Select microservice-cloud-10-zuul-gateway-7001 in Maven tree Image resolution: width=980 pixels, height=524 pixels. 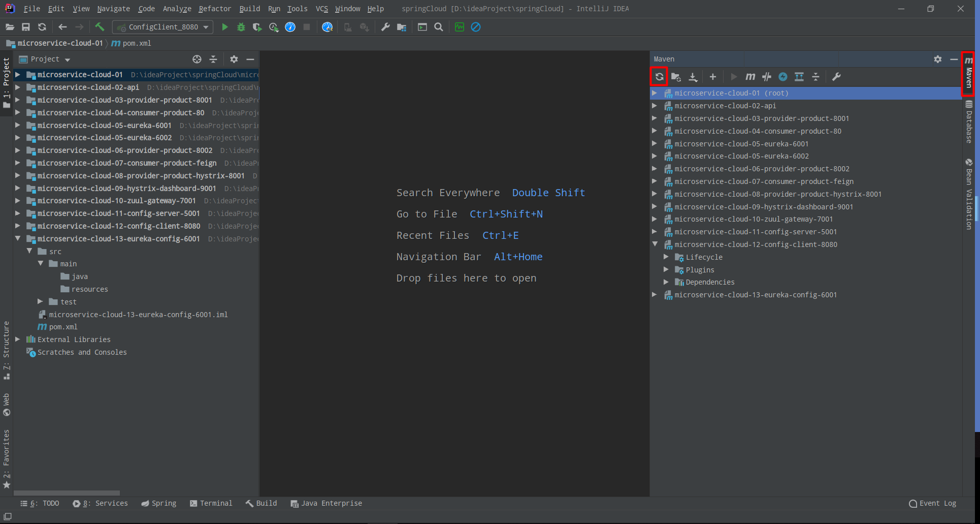click(x=754, y=219)
